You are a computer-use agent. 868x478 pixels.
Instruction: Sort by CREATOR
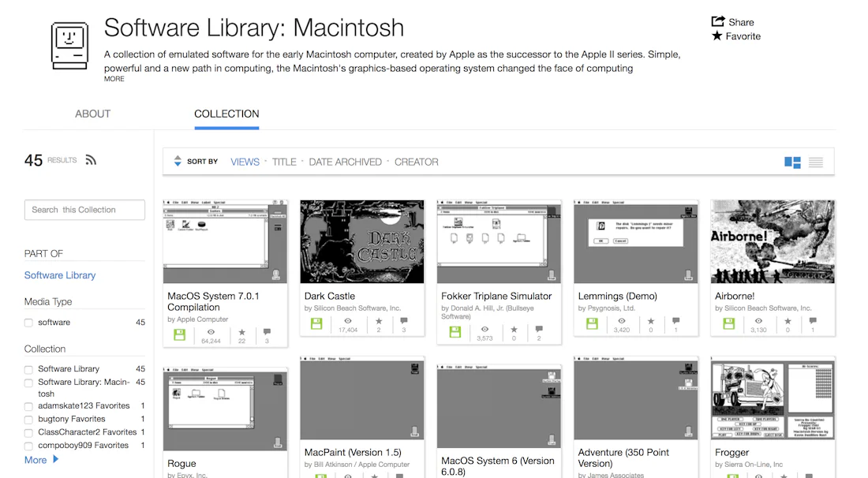click(x=417, y=162)
